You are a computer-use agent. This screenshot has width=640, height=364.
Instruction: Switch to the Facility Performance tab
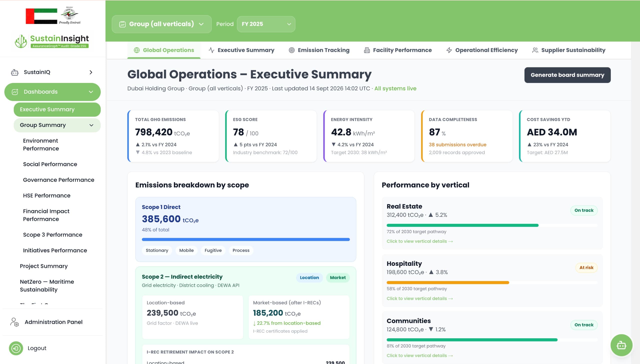pyautogui.click(x=398, y=50)
